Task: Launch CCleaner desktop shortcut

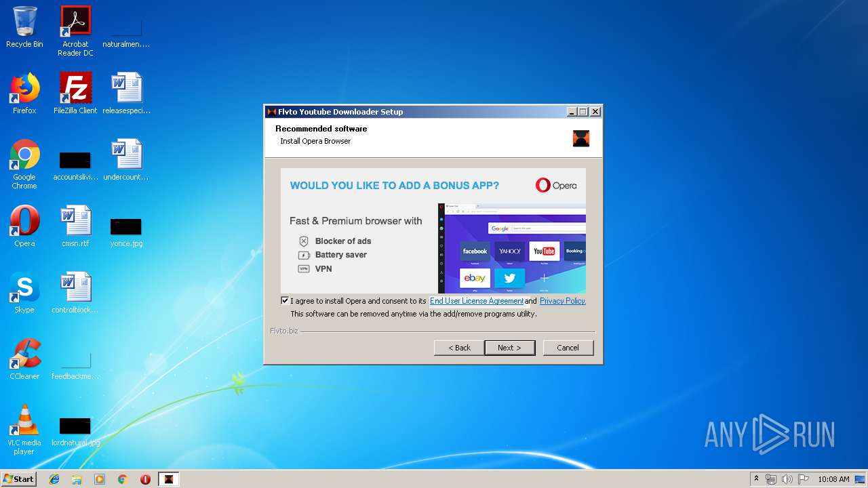Action: [24, 359]
